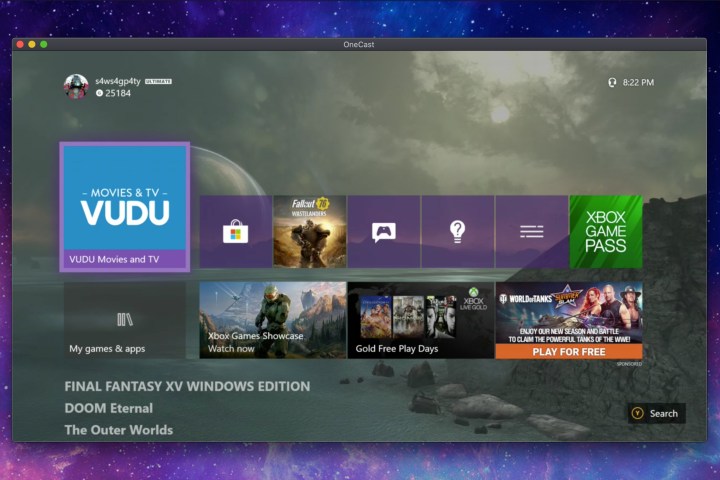This screenshot has width=720, height=480.
Task: Open the Gold Free Play Days promotion
Action: coord(420,320)
